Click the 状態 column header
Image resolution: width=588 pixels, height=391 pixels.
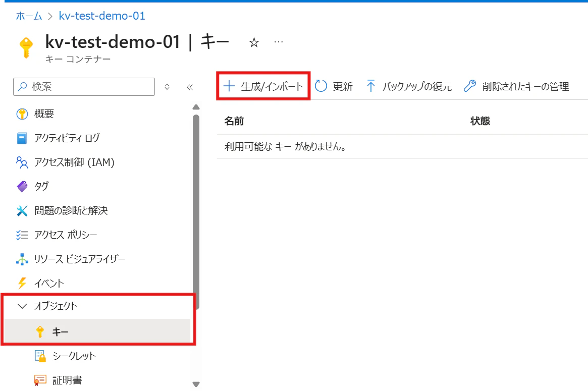480,121
